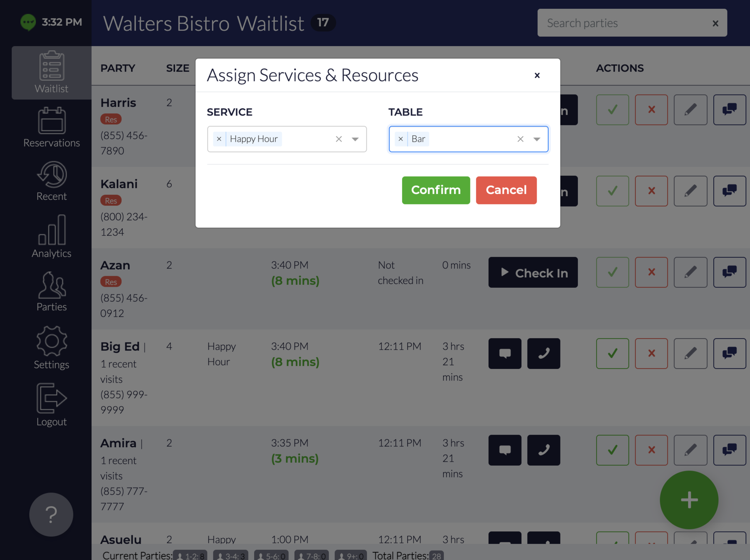Screen dimensions: 750x560
Task: Open the Parties section
Action: point(51,291)
